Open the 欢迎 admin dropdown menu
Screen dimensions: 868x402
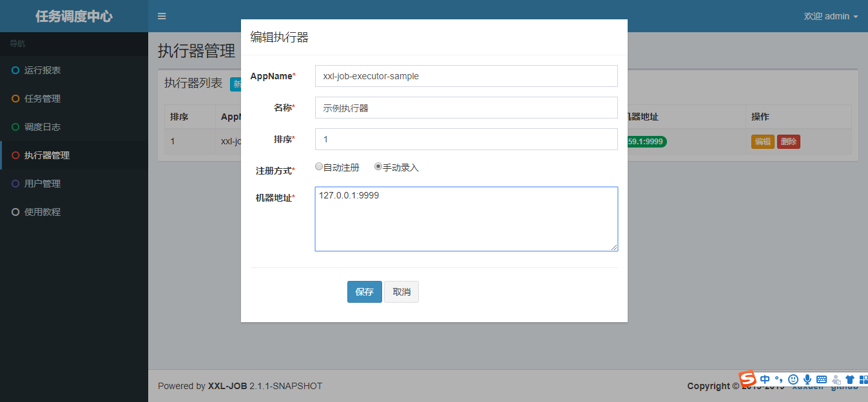tap(831, 16)
